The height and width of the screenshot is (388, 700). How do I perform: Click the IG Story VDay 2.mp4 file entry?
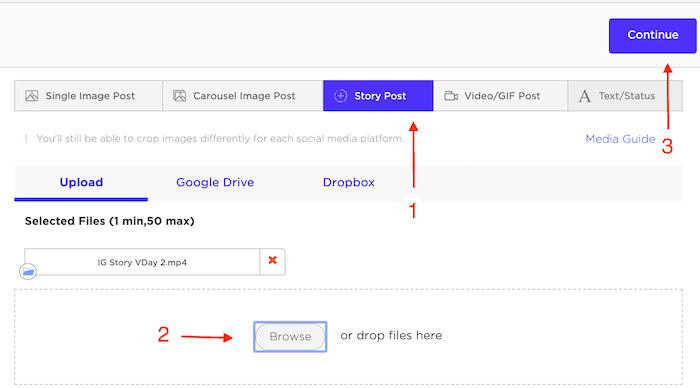pyautogui.click(x=142, y=262)
